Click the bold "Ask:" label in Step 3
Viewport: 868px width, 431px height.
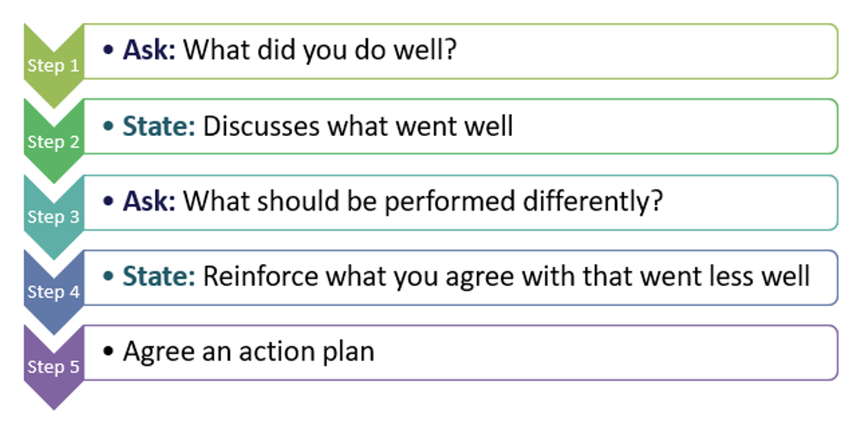(149, 201)
